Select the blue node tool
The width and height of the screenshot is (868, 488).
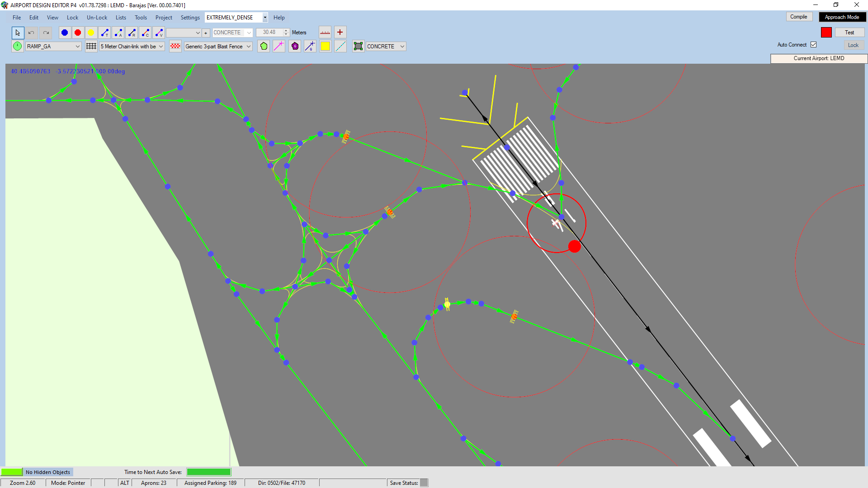tap(65, 33)
